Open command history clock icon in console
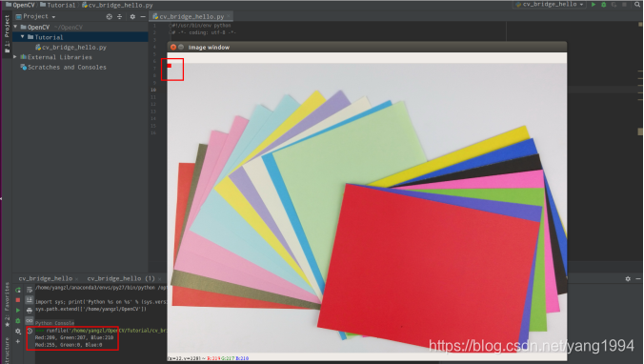The image size is (644, 364). (30, 331)
